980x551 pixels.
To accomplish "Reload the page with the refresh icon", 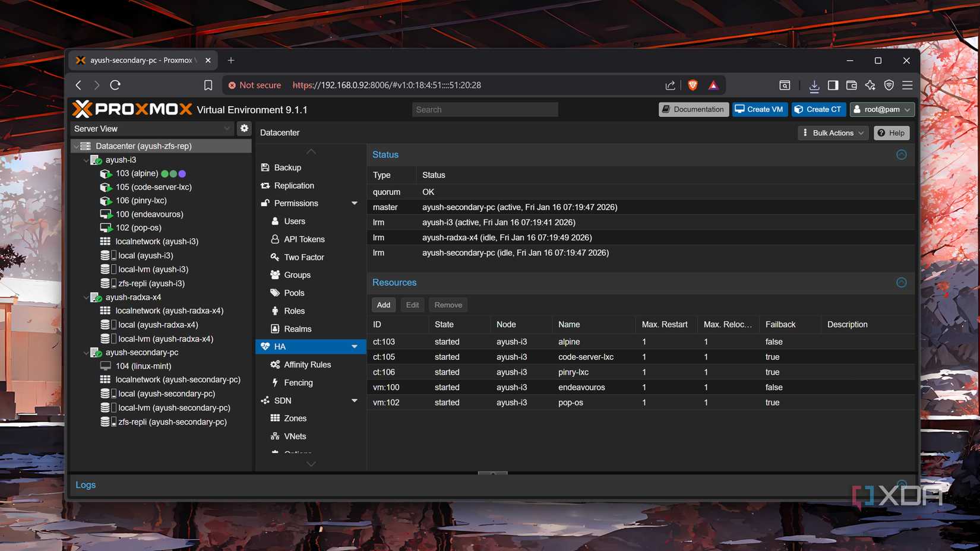I will pos(115,85).
